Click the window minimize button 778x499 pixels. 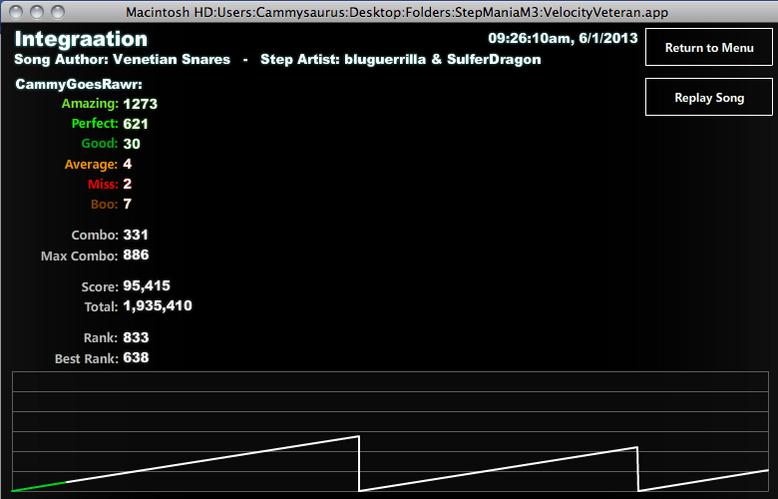pyautogui.click(x=37, y=11)
